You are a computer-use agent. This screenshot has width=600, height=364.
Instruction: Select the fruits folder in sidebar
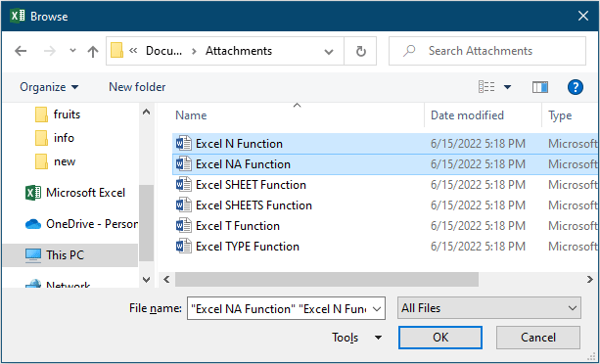(58, 114)
